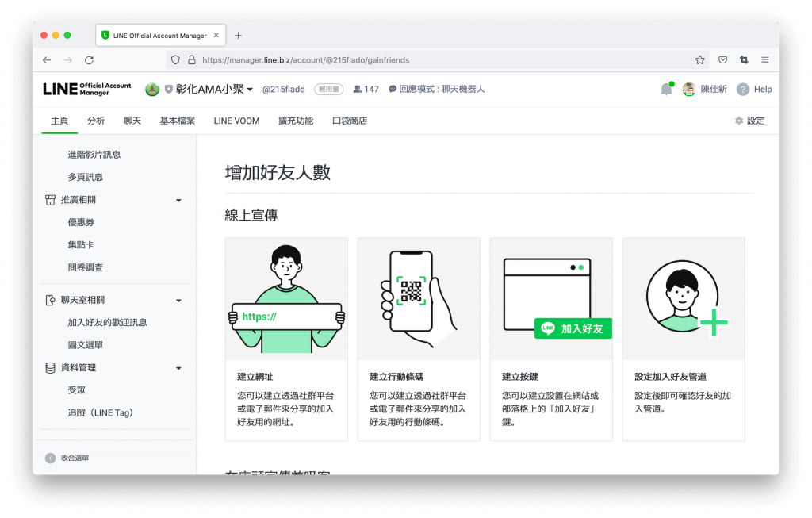812x518 pixels.
Task: Collapse the 資料管理 section arrow
Action: click(x=178, y=368)
